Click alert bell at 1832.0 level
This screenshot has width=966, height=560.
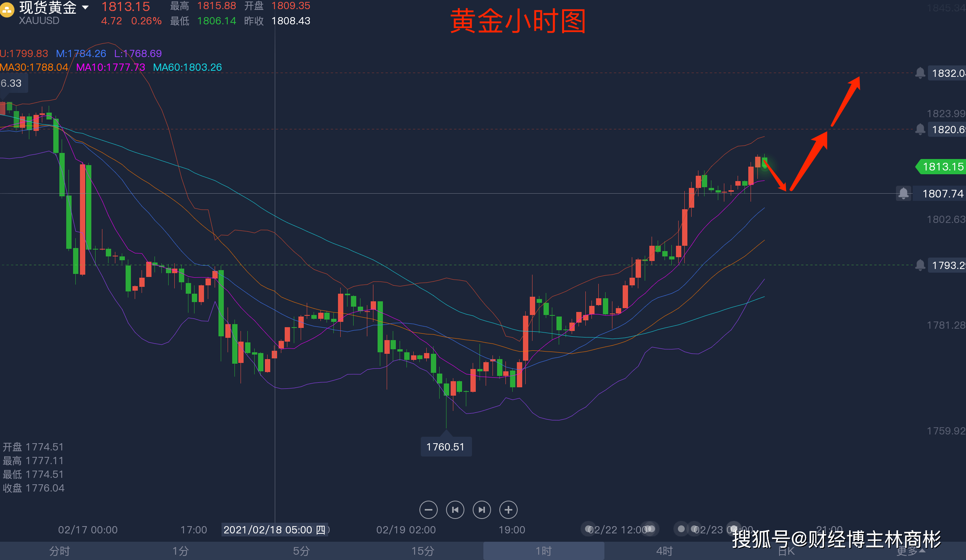[920, 73]
